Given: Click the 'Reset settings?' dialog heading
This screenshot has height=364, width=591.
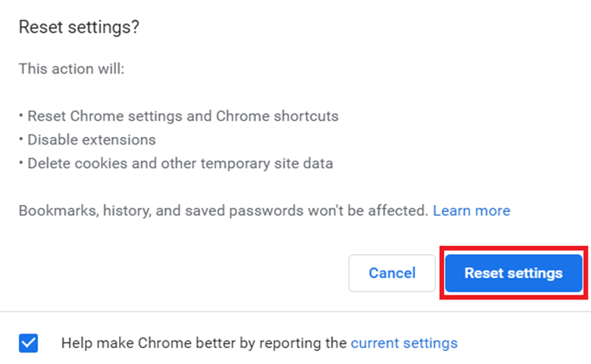Looking at the screenshot, I should point(79,27).
